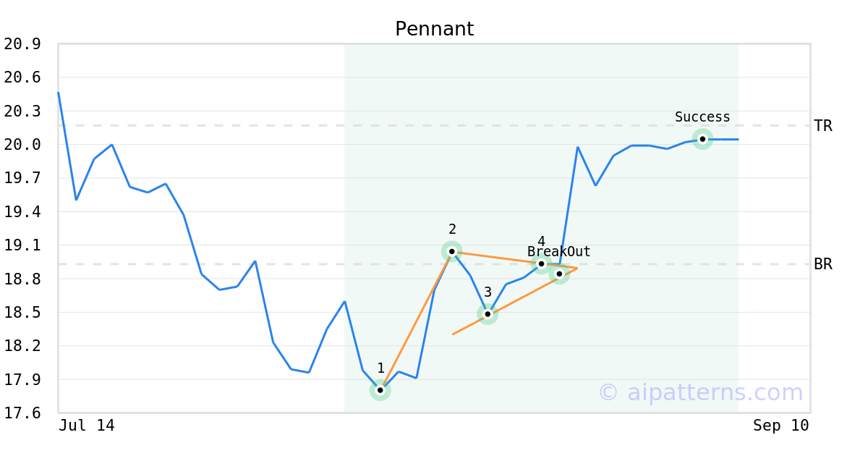Click the BreakOut text annotation
This screenshot has width=868, height=456.
click(559, 252)
